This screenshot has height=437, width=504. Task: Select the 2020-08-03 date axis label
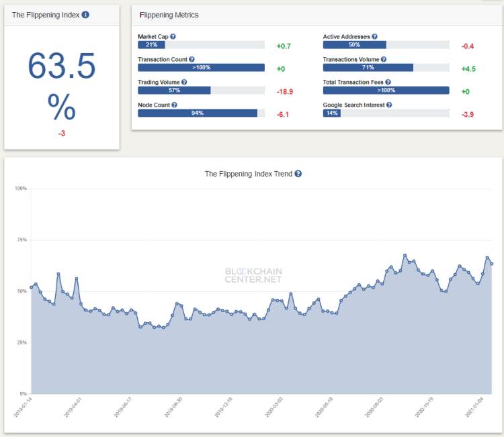374,407
